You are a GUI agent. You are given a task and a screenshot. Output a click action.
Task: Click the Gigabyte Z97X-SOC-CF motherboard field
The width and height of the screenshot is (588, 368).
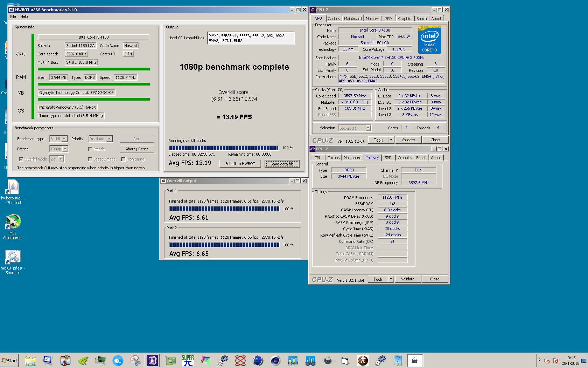[76, 93]
